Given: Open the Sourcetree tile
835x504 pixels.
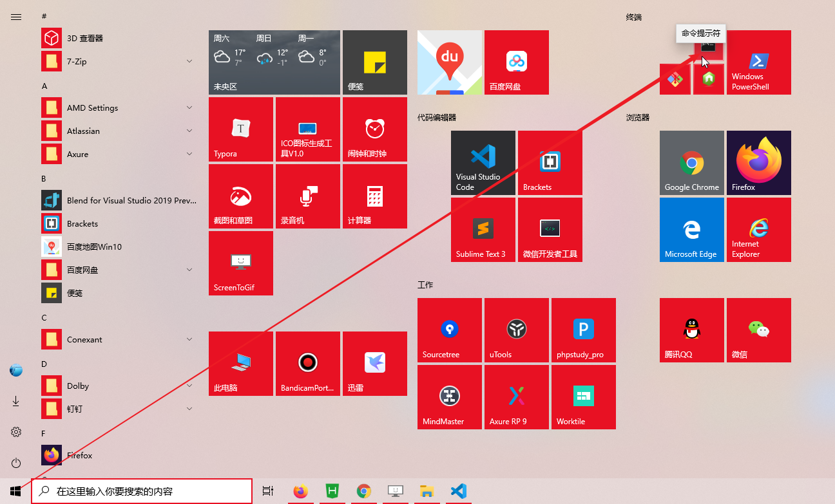Looking at the screenshot, I should 450,330.
